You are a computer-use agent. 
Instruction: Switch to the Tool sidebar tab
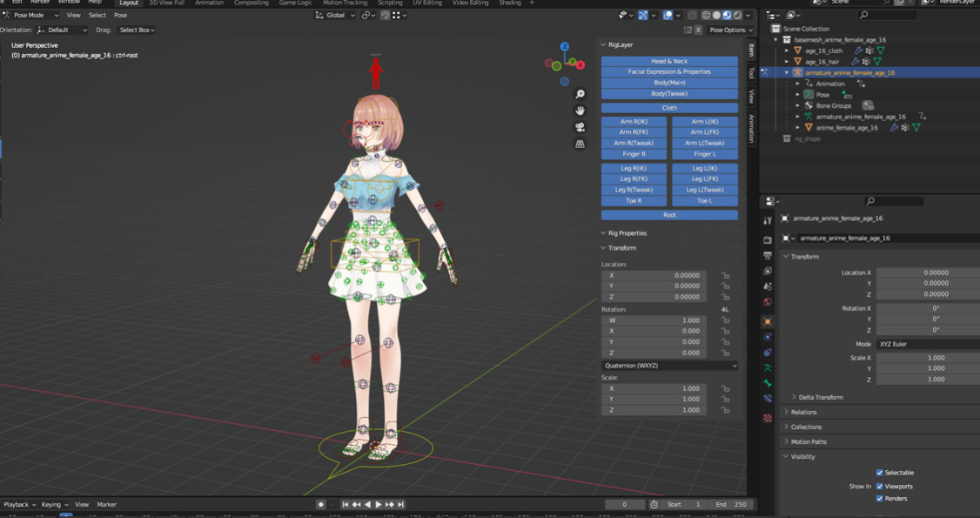coord(751,73)
